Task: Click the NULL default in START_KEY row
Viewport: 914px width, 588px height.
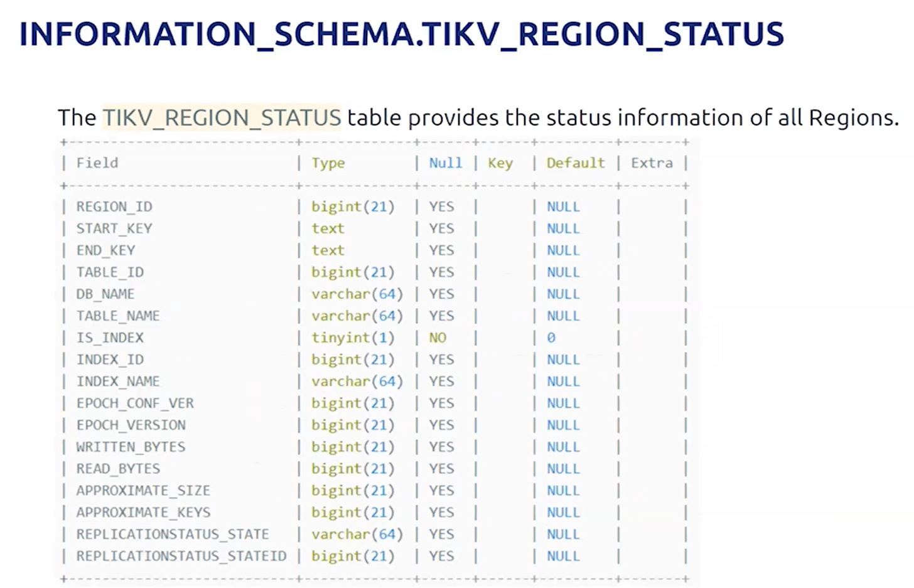Action: pos(563,228)
